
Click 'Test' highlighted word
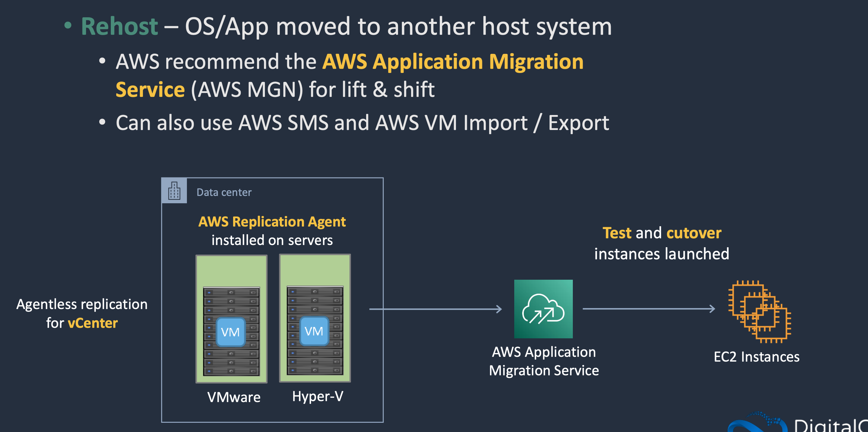click(x=617, y=233)
